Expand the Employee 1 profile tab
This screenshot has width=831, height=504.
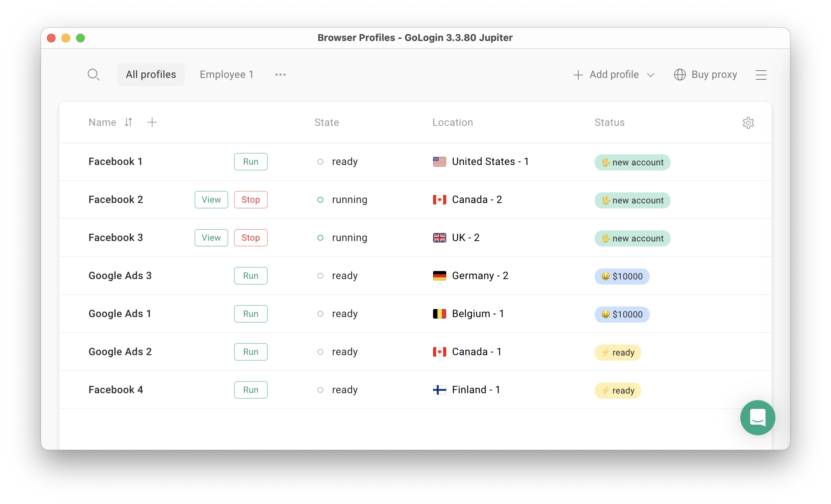pyautogui.click(x=227, y=74)
